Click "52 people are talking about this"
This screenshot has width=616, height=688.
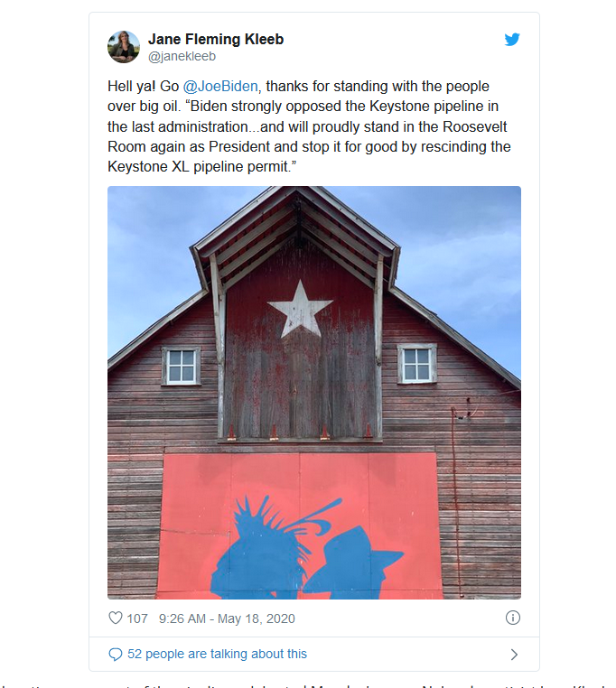pos(217,654)
